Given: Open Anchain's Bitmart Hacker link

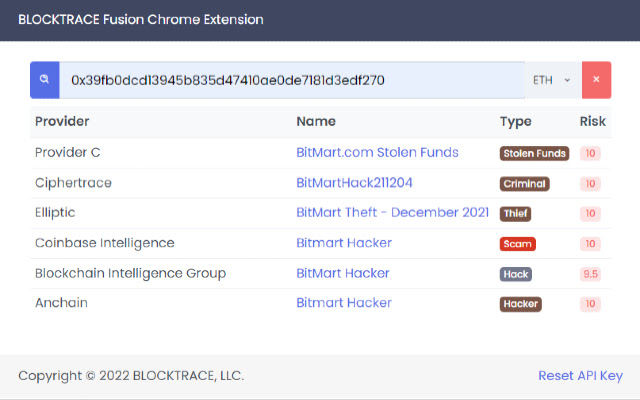Looking at the screenshot, I should [x=344, y=303].
